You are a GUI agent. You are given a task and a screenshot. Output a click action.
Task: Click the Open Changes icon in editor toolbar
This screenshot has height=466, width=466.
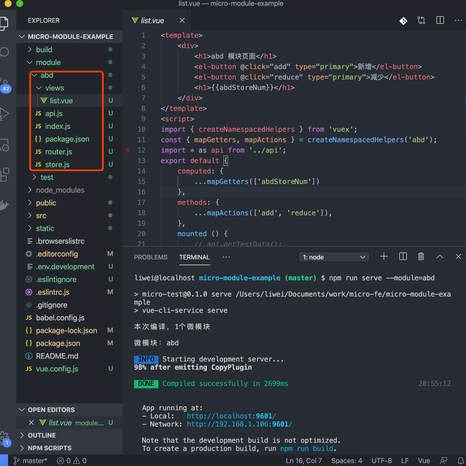coord(421,20)
